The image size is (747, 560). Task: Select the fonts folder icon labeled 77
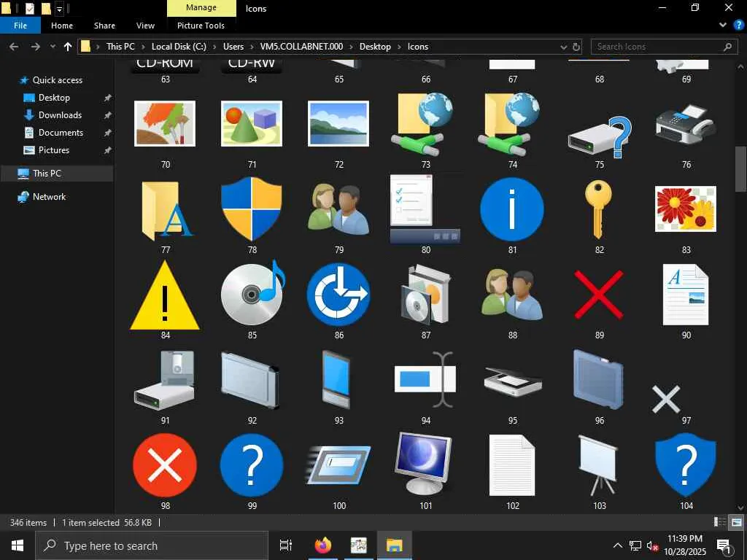tap(167, 210)
